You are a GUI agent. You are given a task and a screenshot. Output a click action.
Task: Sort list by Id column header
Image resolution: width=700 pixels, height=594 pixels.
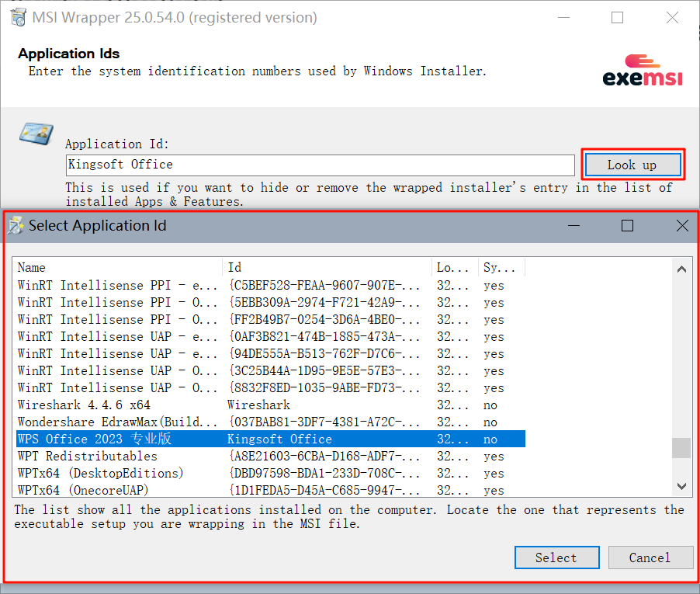click(x=326, y=268)
